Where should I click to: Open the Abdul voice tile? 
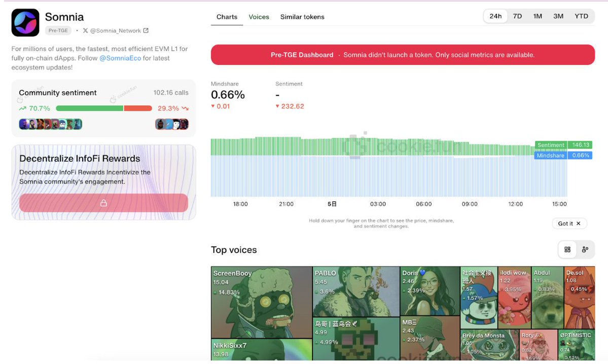pos(548,298)
